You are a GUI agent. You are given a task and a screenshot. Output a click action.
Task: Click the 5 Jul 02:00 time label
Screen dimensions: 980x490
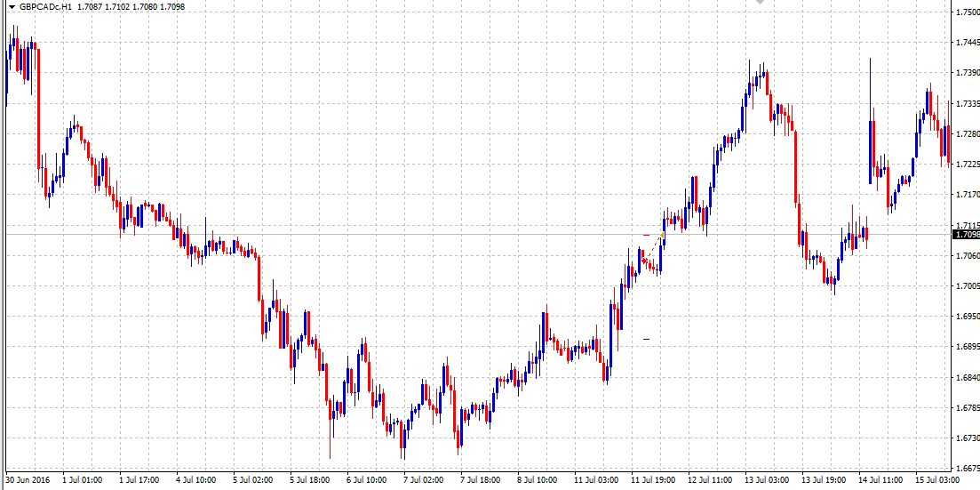coord(254,480)
